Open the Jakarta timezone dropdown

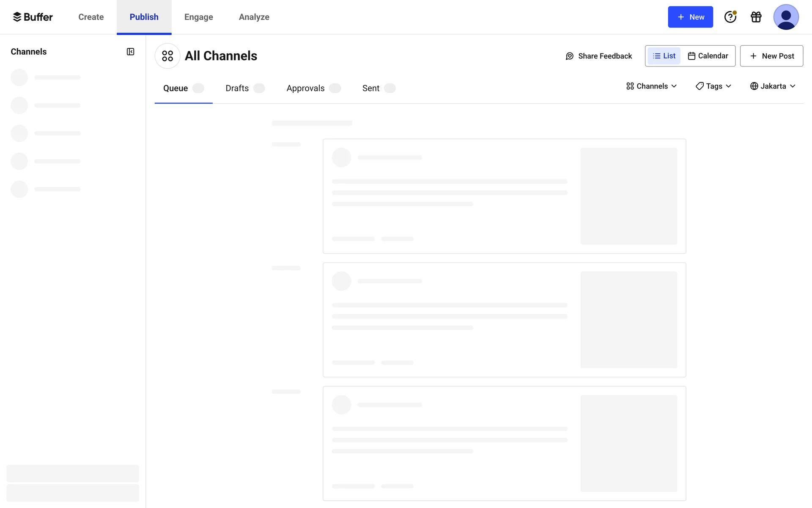(773, 86)
